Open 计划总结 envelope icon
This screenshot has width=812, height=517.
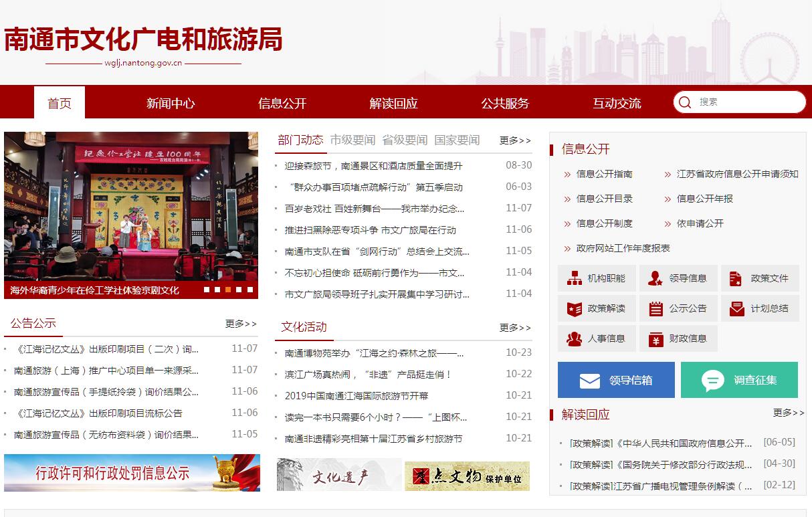(736, 308)
